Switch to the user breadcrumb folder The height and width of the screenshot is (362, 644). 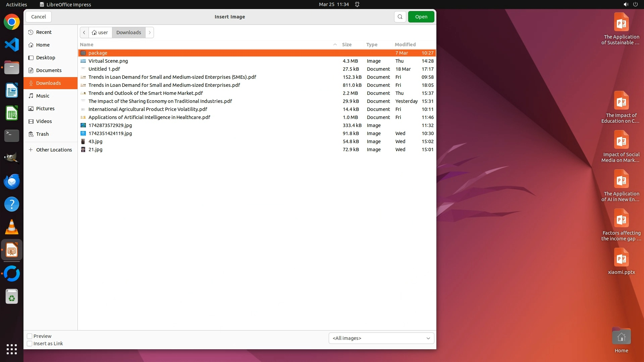point(100,33)
